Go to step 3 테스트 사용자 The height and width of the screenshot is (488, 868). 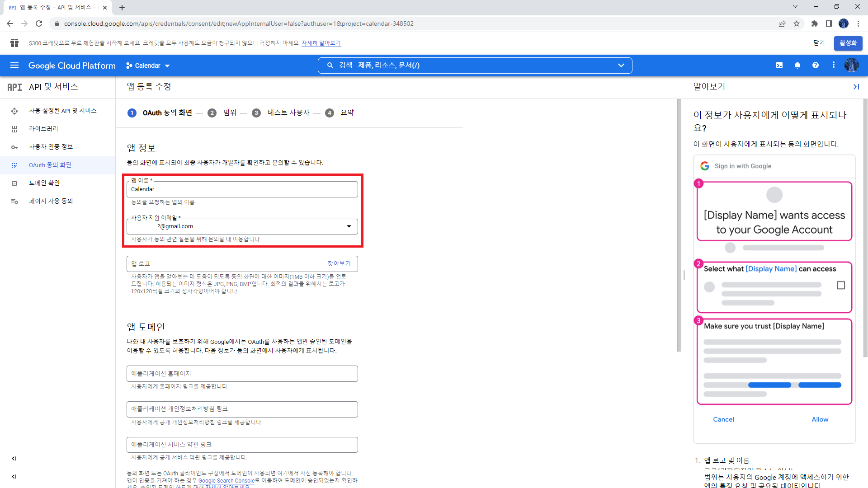(x=281, y=113)
